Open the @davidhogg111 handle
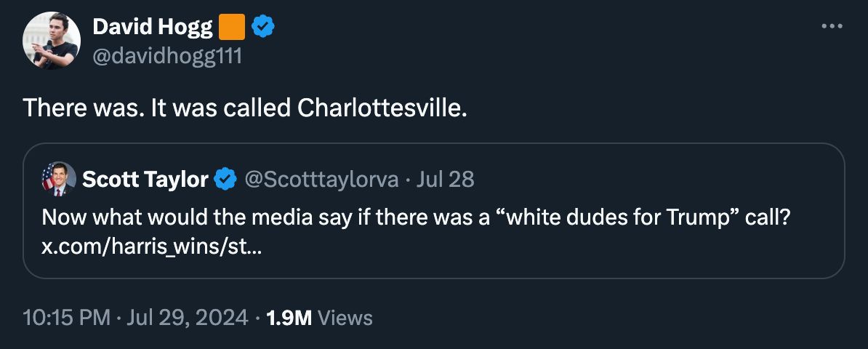This screenshot has height=349, width=868. point(166,55)
